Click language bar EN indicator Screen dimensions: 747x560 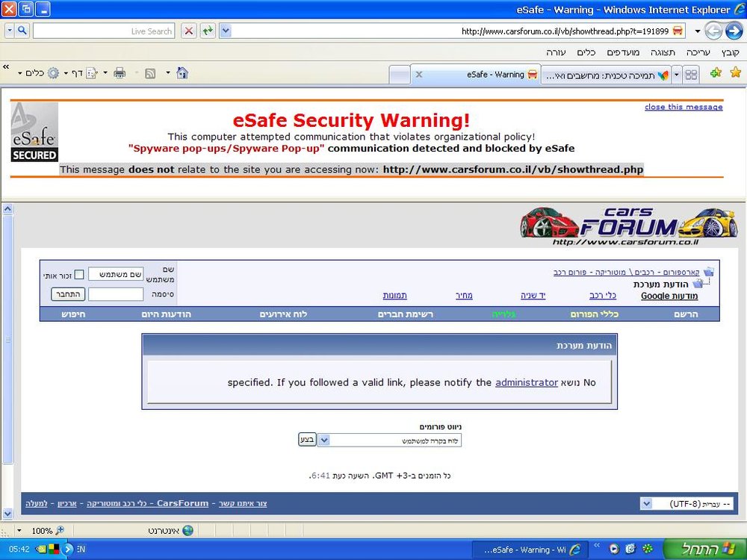point(81,549)
